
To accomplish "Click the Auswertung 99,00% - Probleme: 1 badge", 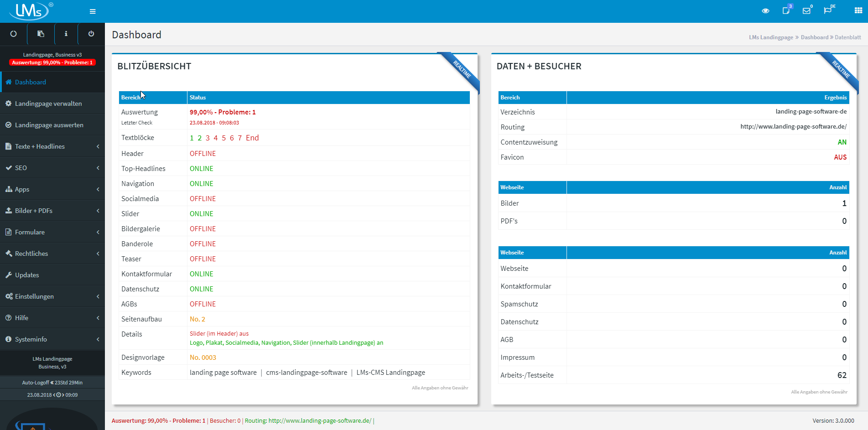I will tap(52, 62).
